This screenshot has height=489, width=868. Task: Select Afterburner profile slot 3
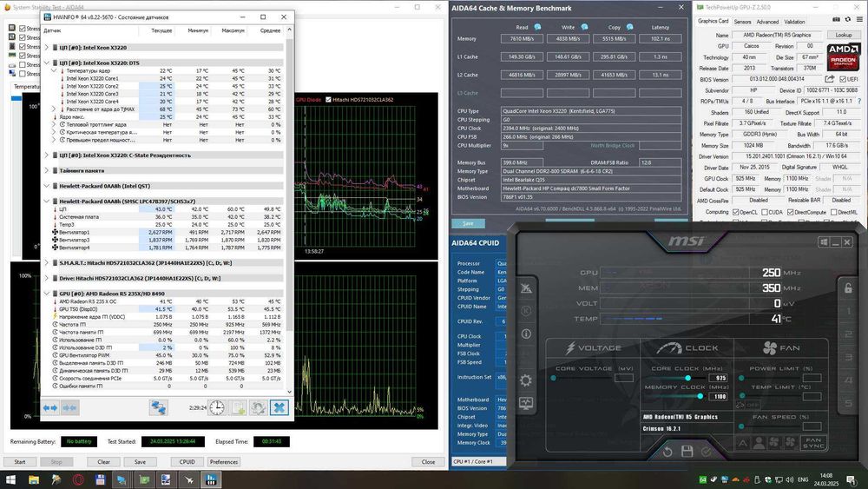pos(848,357)
